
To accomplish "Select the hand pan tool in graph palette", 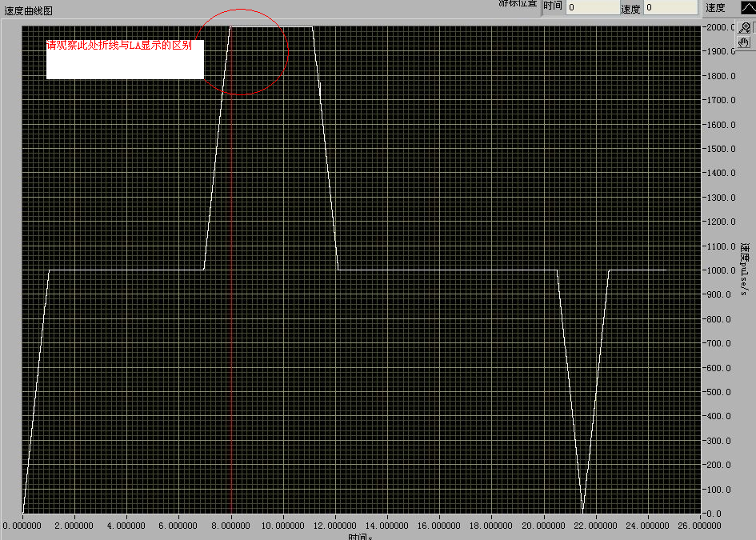I will 744,42.
